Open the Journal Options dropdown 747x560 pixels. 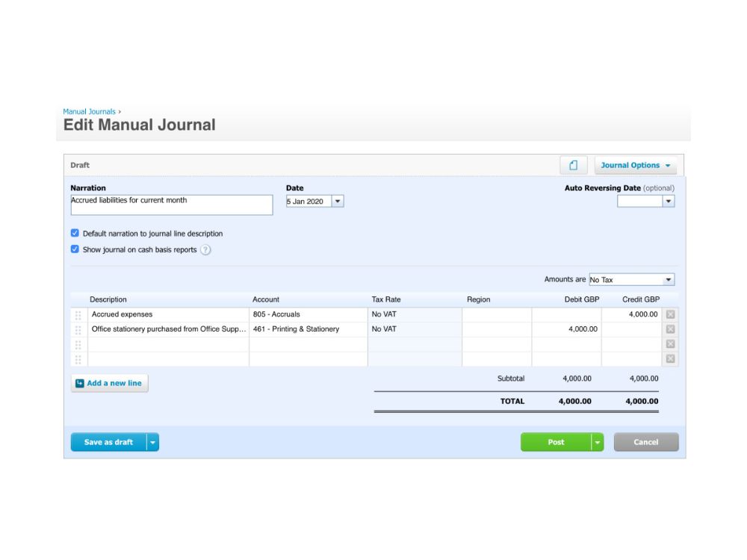click(x=635, y=165)
